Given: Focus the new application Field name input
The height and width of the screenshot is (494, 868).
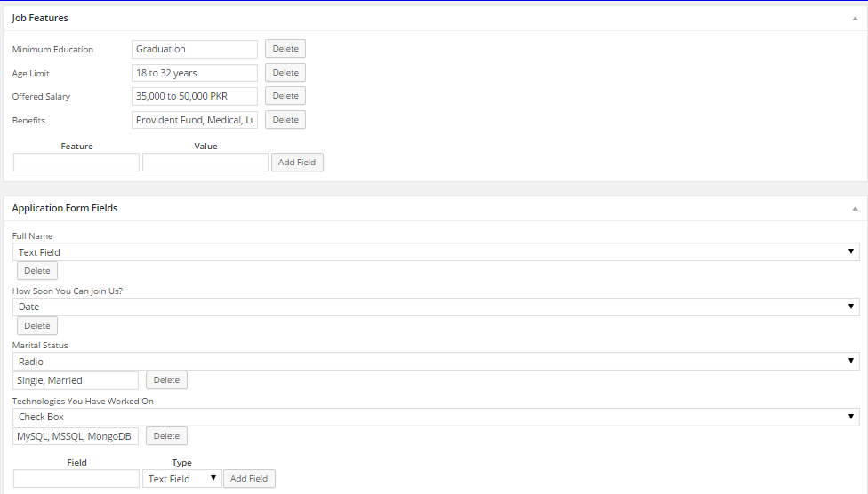Looking at the screenshot, I should pyautogui.click(x=76, y=479).
